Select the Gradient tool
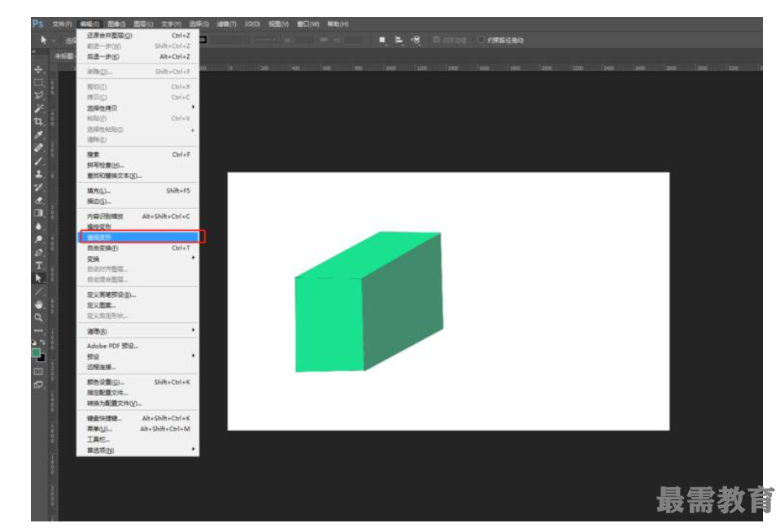This screenshot has width=780, height=532. 38,213
